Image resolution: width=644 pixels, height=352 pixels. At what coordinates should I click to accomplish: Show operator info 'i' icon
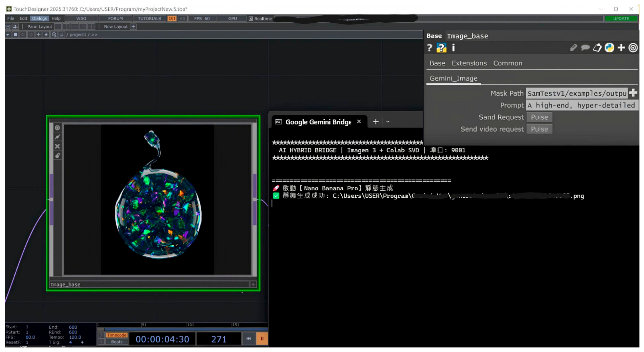click(x=453, y=48)
